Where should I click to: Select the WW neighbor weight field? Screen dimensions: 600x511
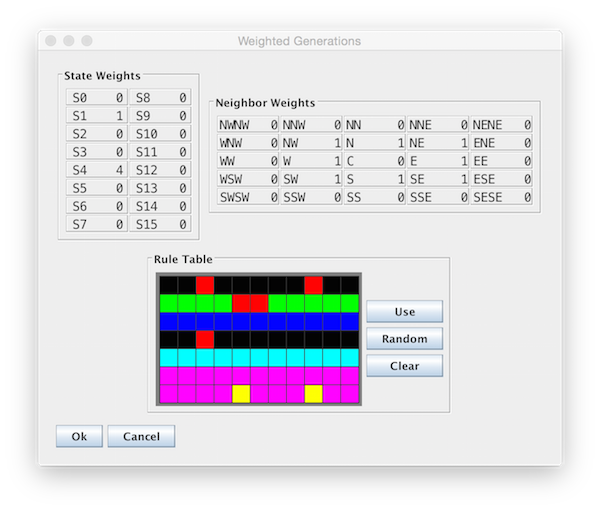[x=248, y=161]
